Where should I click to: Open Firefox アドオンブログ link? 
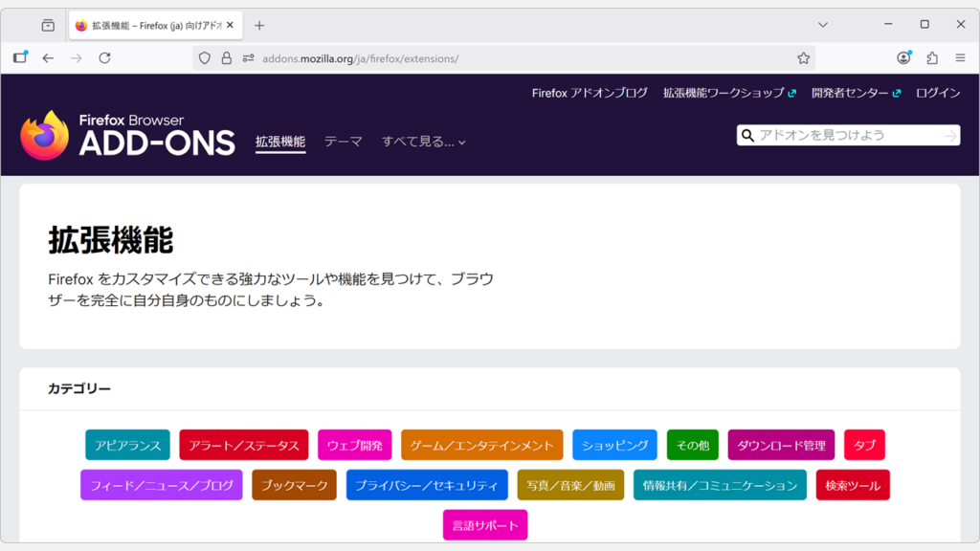(x=590, y=93)
